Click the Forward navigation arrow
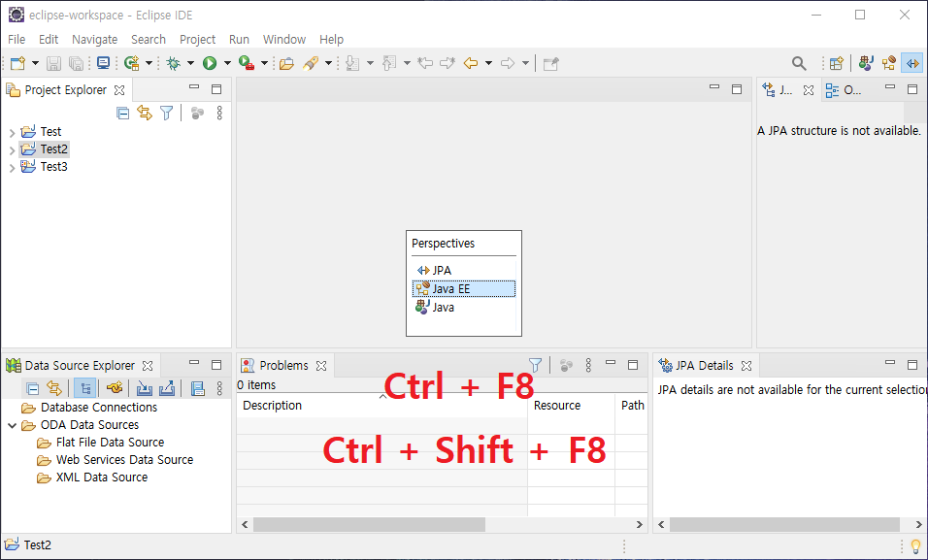Image resolution: width=928 pixels, height=560 pixels. coord(508,63)
